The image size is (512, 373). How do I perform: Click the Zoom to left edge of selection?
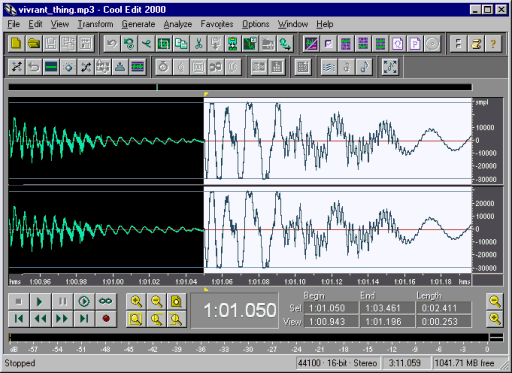pos(156,319)
